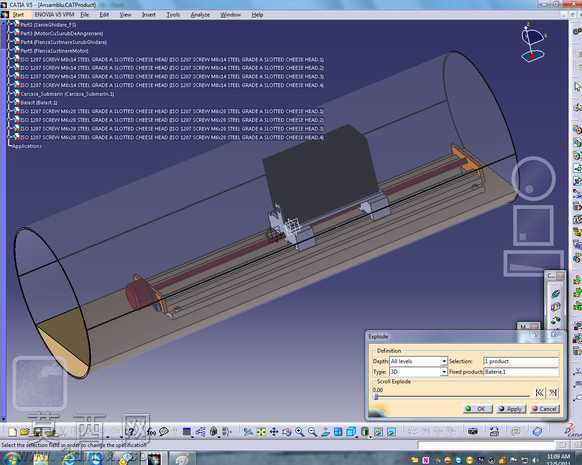Click the Create Multi-View icon
The height and width of the screenshot is (465, 582).
point(338,432)
